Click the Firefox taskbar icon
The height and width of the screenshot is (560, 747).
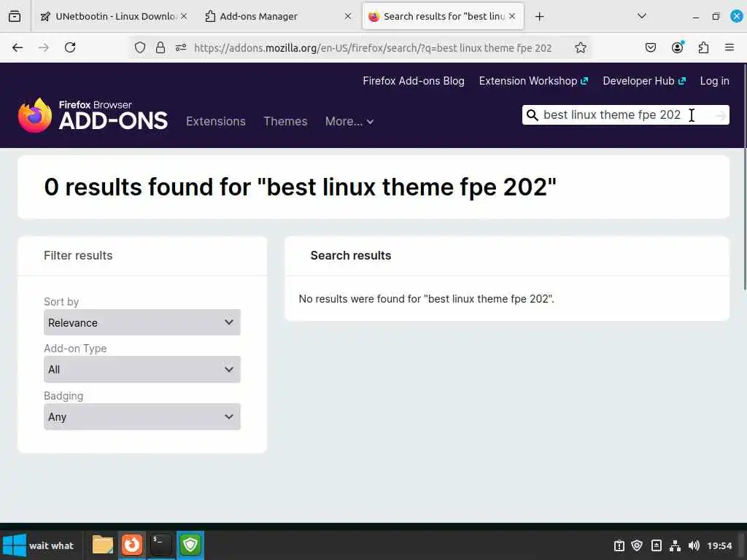132,545
